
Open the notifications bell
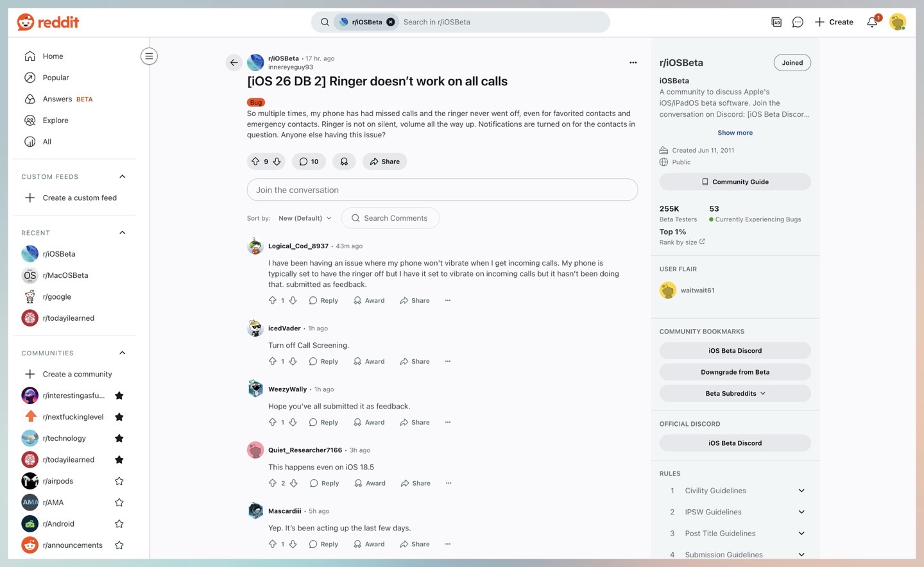(872, 22)
